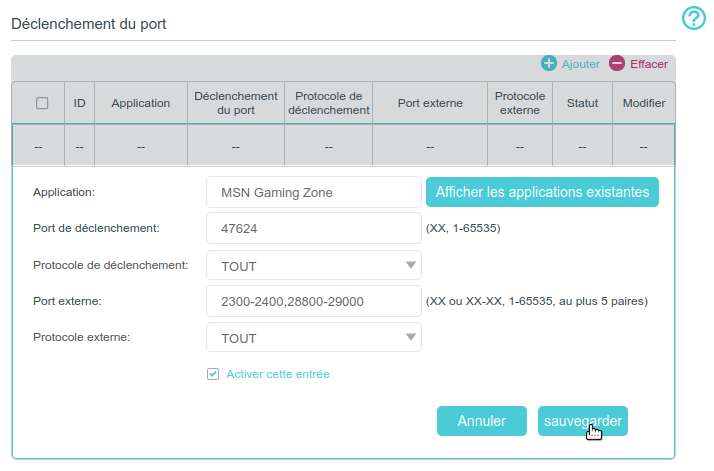This screenshot has width=714, height=471.
Task: Click the 'Activer cette entrée' label text
Action: (278, 374)
